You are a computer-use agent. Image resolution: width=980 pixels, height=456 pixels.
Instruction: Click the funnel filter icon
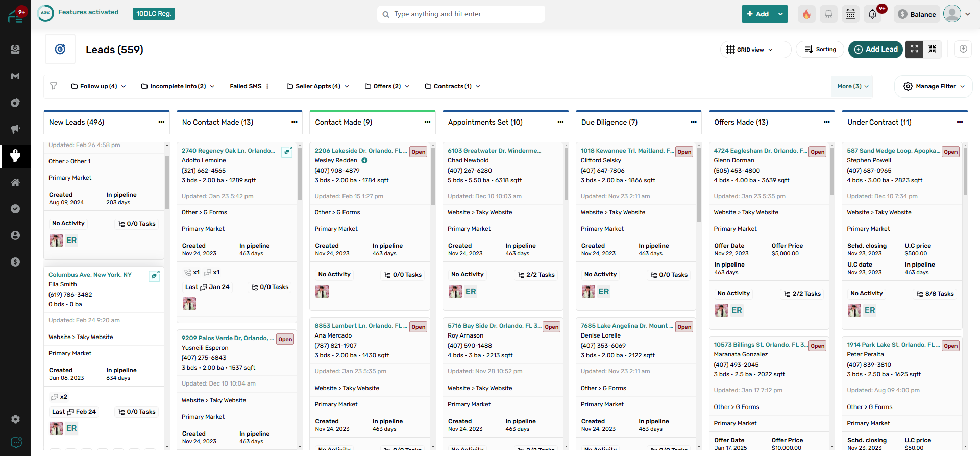(54, 86)
